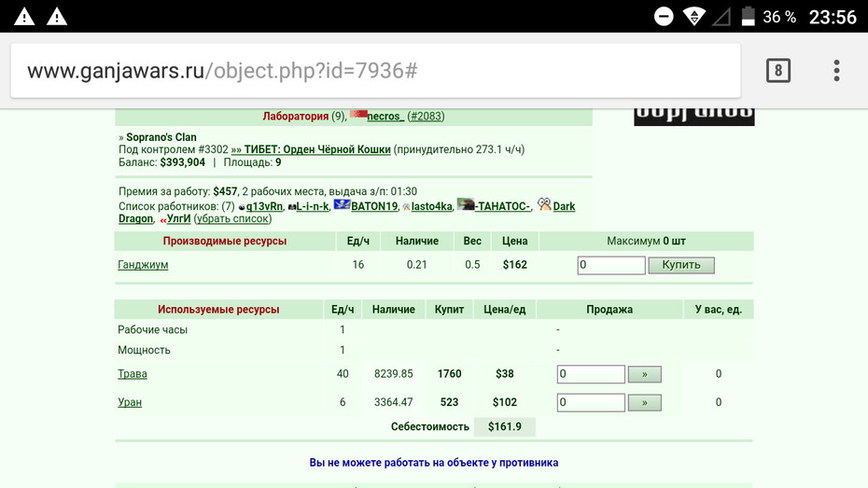
Task: Tap the 'Максимум 0 шт' header
Action: pyautogui.click(x=646, y=242)
